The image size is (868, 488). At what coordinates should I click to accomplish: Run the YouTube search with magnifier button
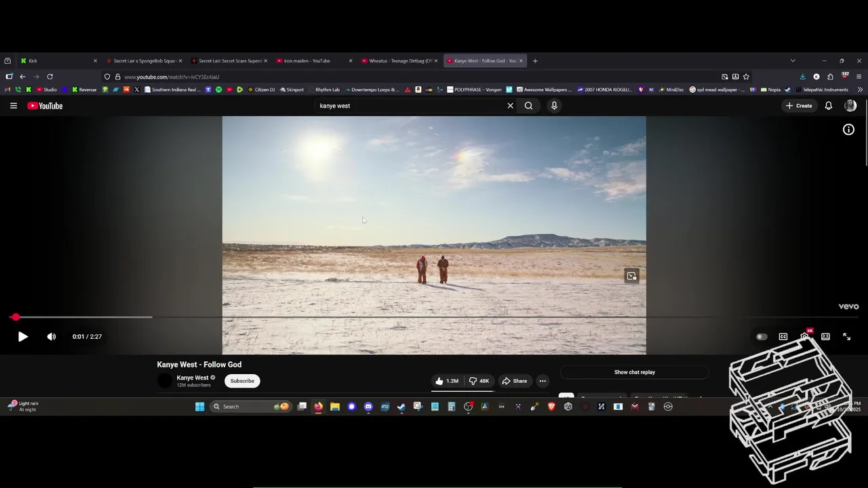click(x=528, y=106)
